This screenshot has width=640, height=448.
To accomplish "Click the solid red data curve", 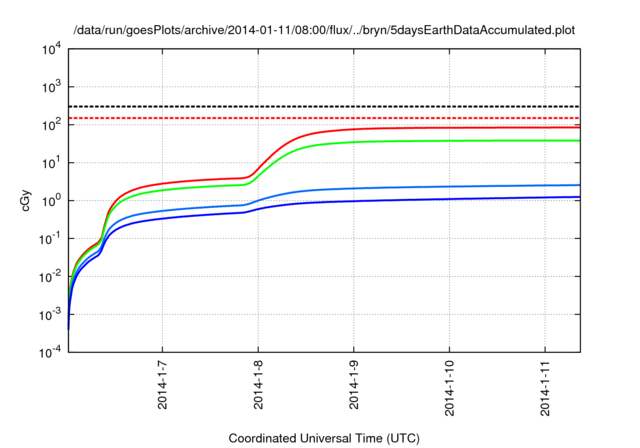I will [x=450, y=128].
